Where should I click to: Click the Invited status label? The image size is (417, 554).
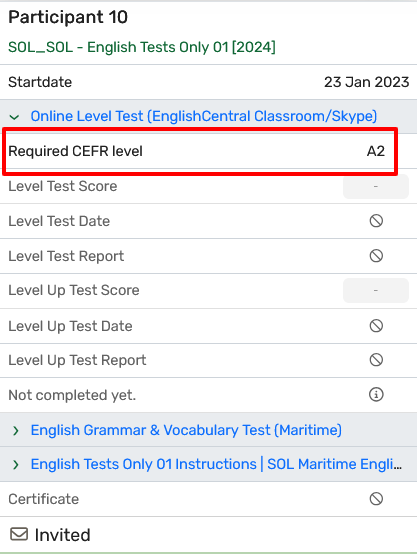(x=63, y=535)
